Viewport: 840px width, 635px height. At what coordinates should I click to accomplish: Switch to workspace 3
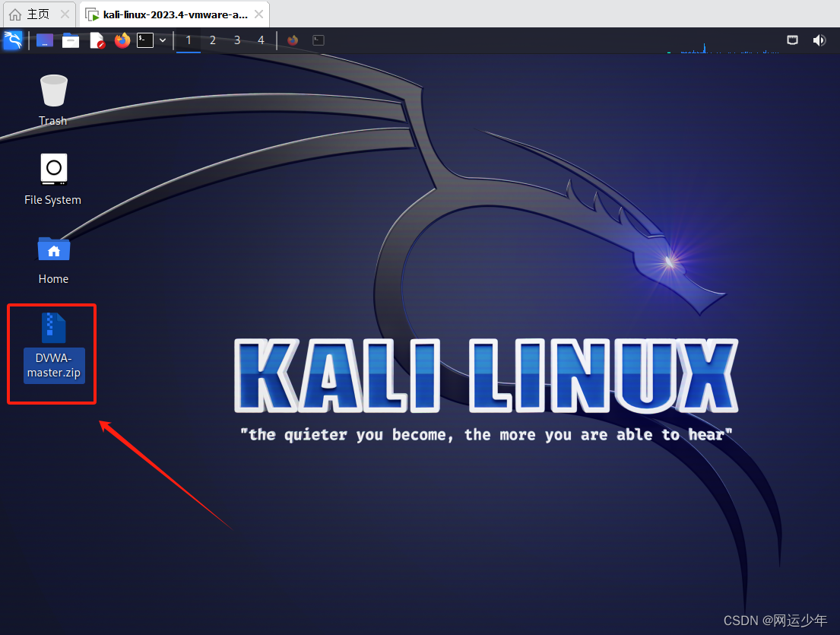236,40
